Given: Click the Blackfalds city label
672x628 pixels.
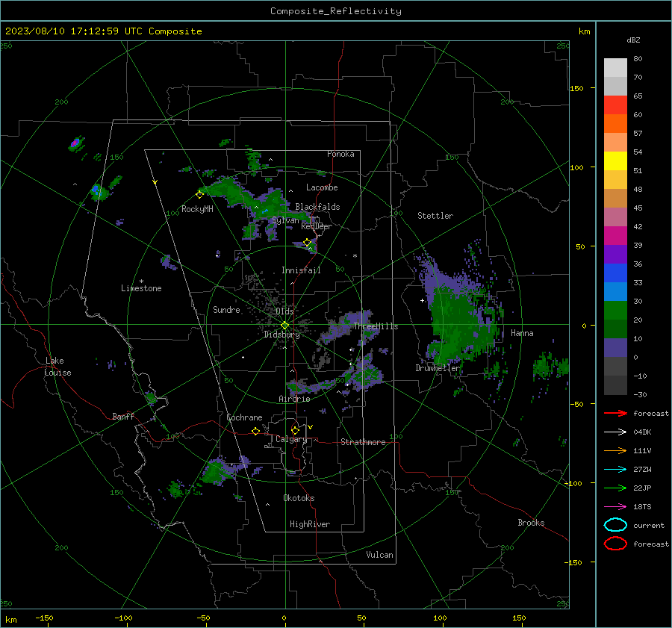Looking at the screenshot, I should click(x=317, y=207).
